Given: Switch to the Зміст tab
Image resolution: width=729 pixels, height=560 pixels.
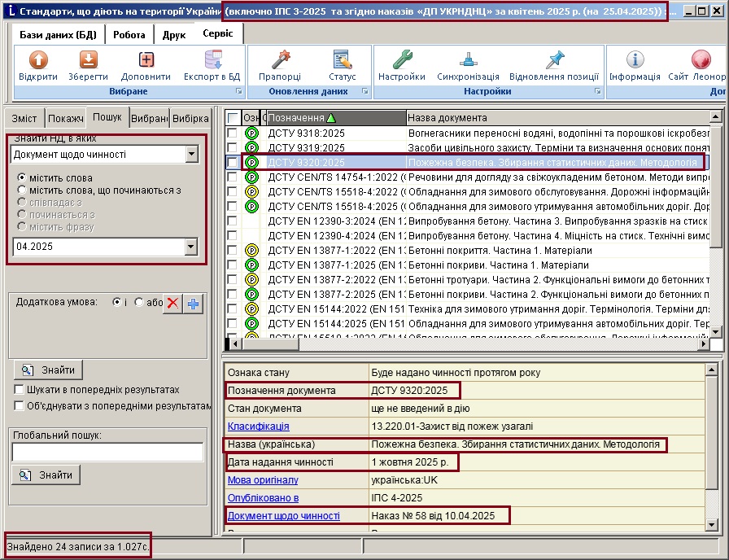Looking at the screenshot, I should (24, 119).
